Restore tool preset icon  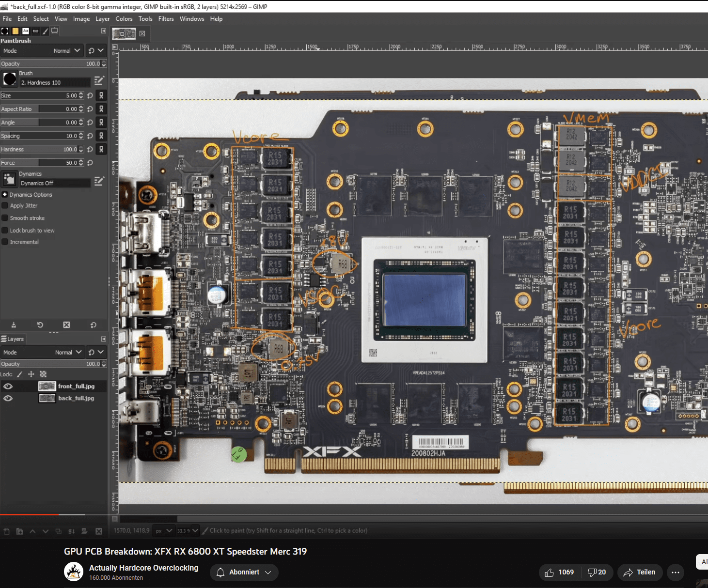[40, 325]
